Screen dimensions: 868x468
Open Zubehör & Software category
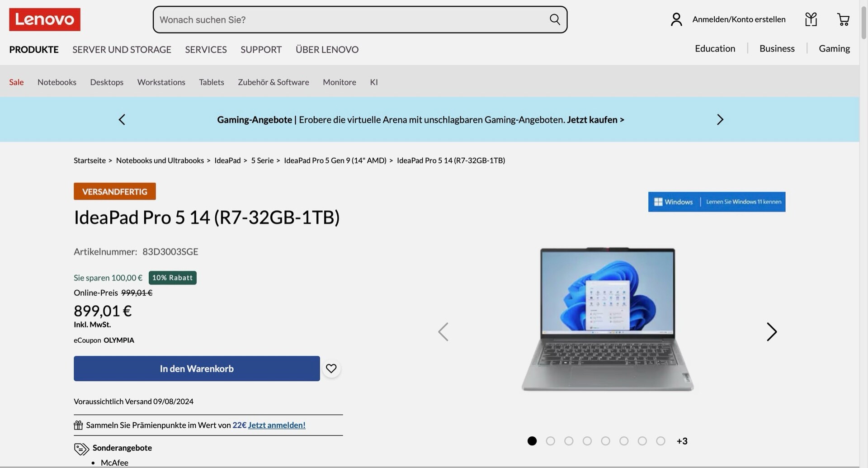274,82
